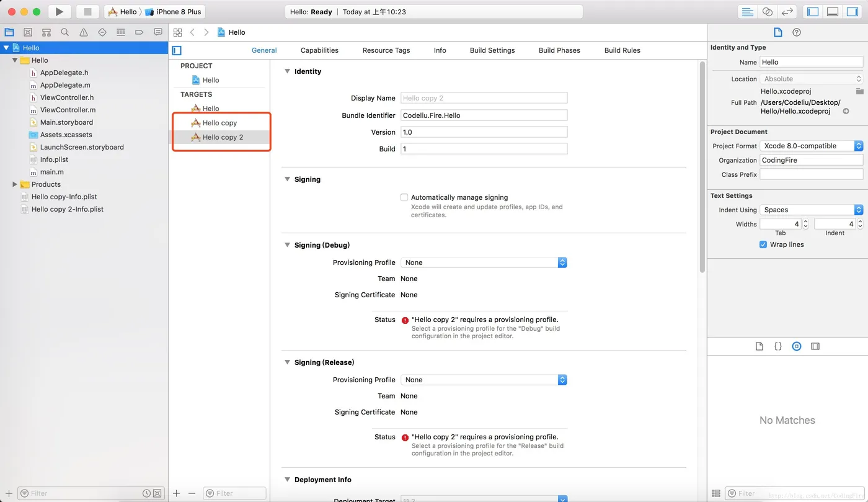Switch to the Info tab

(x=440, y=50)
